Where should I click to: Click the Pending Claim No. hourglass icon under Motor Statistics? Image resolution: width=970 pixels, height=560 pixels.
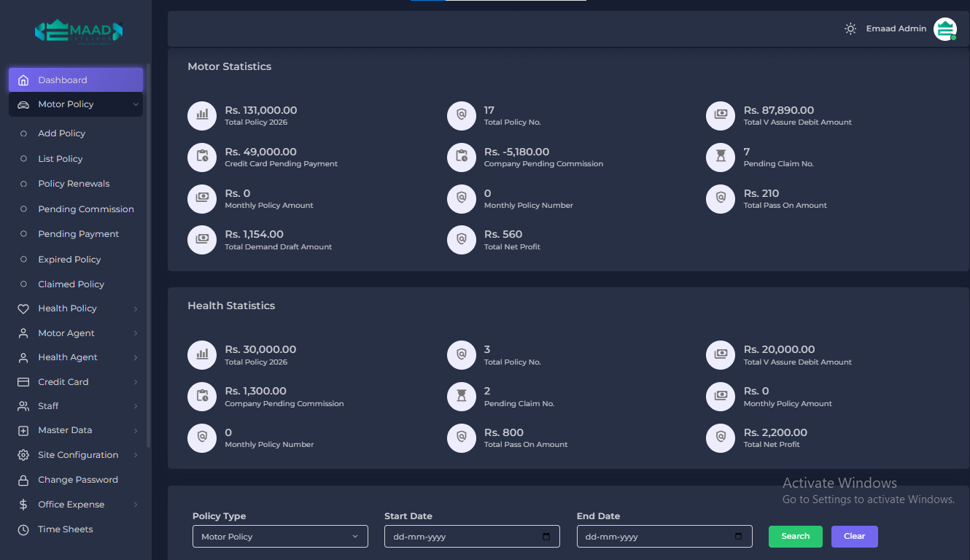[x=721, y=157]
